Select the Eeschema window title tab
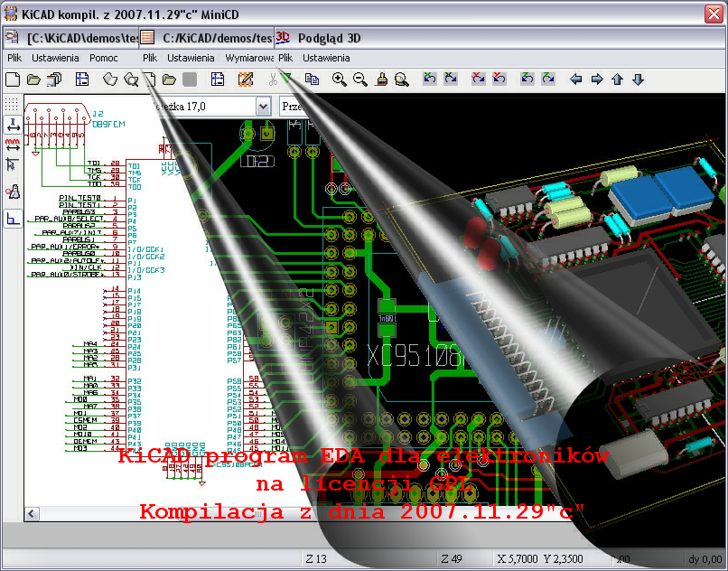Image resolution: width=728 pixels, height=571 pixels. point(71,38)
